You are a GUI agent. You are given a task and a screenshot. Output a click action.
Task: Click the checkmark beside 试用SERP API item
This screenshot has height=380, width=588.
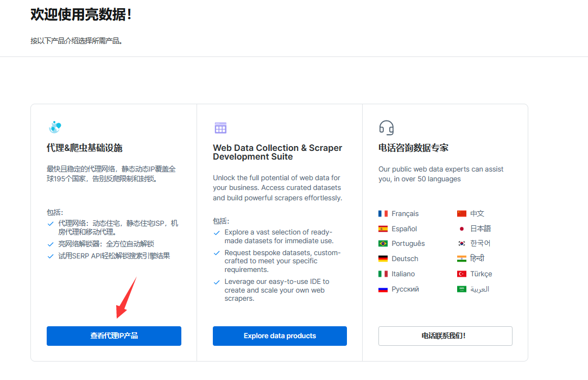tap(50, 257)
